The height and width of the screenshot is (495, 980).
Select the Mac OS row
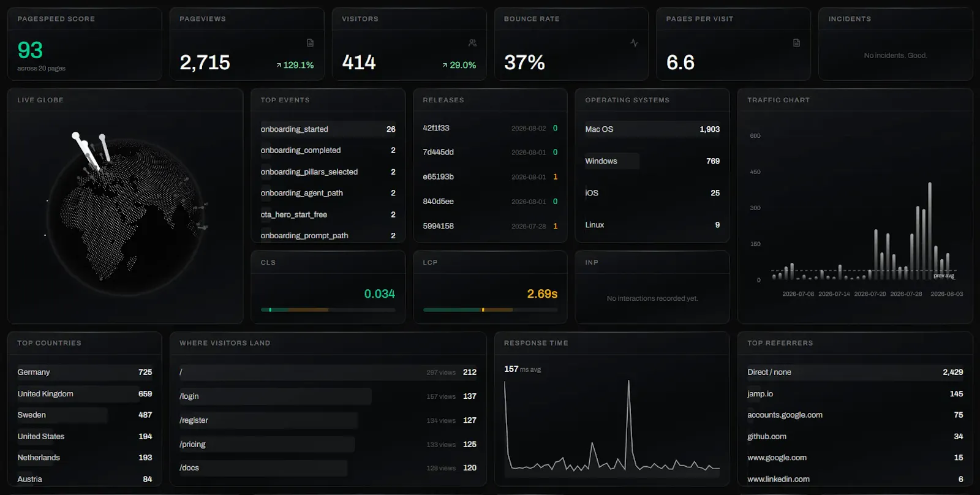tap(652, 129)
